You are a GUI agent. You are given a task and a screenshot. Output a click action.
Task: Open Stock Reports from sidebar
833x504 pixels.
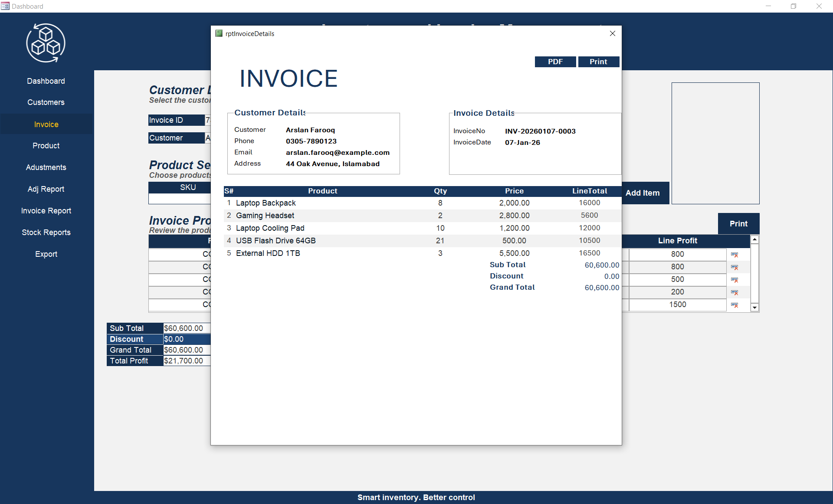(x=46, y=232)
